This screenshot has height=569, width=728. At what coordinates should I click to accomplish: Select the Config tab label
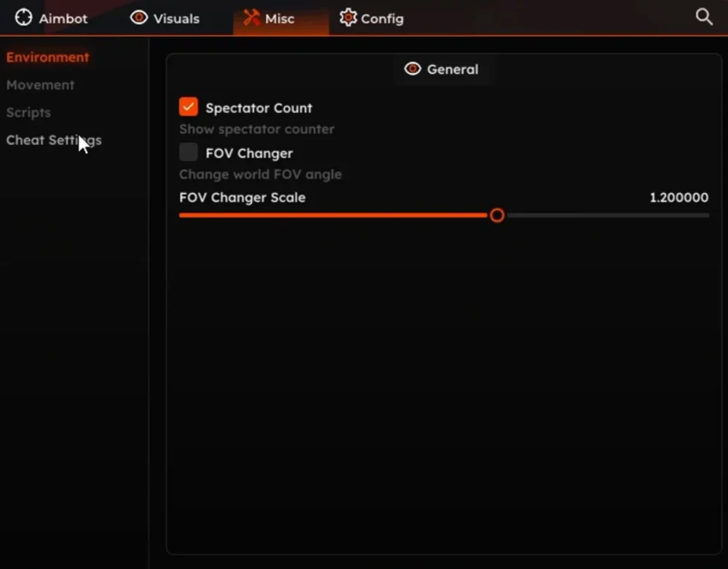tap(382, 19)
